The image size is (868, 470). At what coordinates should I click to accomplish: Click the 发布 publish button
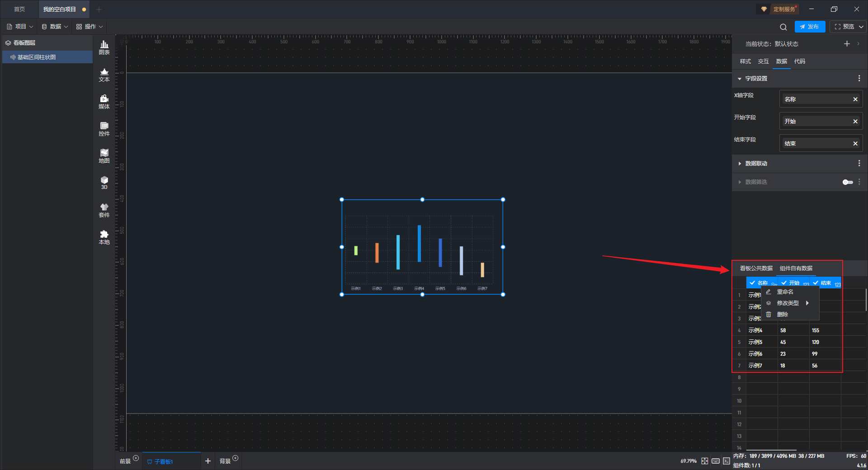810,27
